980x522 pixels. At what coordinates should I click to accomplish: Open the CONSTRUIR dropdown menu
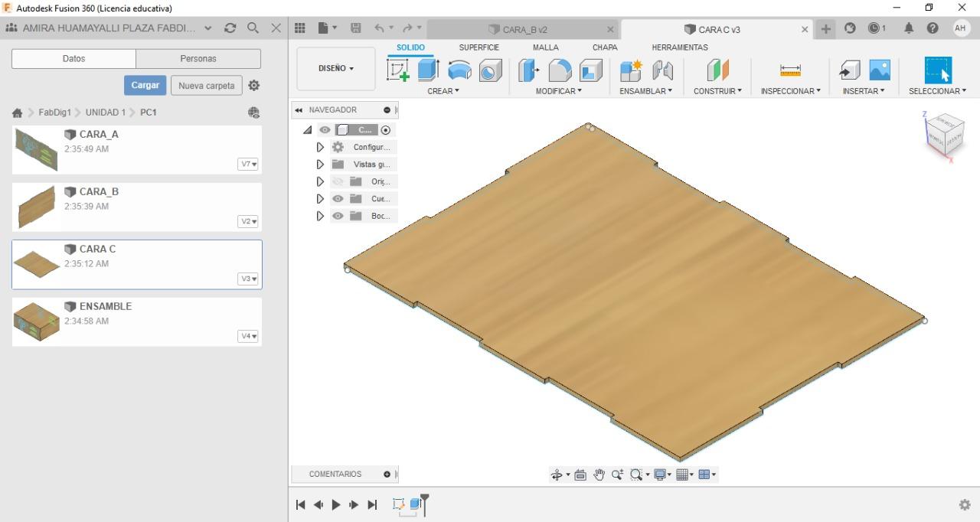pos(717,91)
